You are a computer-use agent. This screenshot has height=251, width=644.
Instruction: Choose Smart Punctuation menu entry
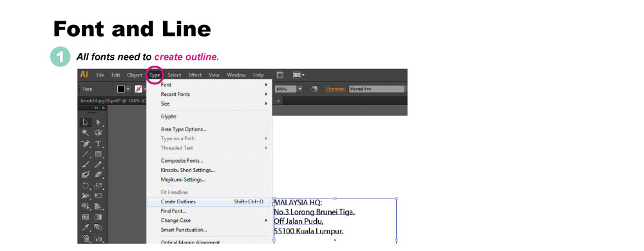click(209, 230)
